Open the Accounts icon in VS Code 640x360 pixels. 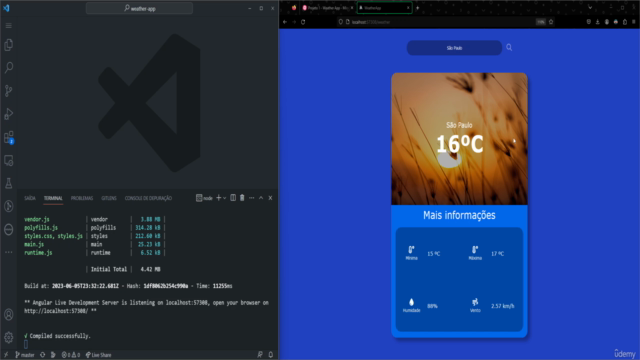point(9,315)
